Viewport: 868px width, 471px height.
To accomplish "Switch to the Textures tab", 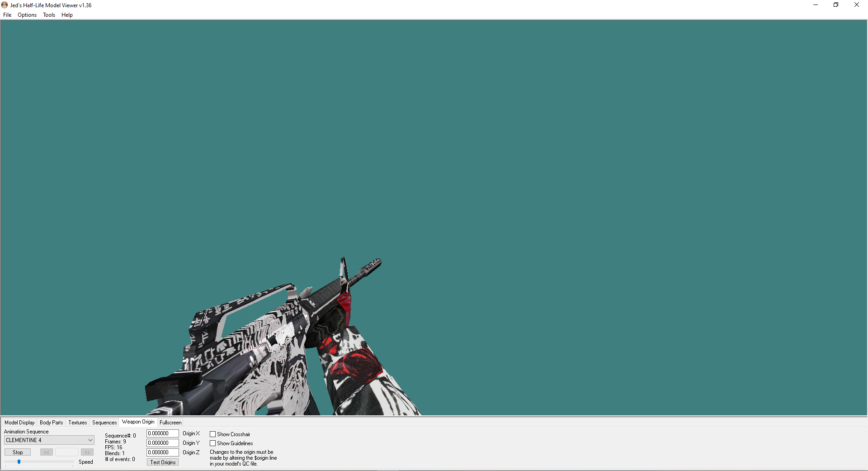I will pos(78,423).
